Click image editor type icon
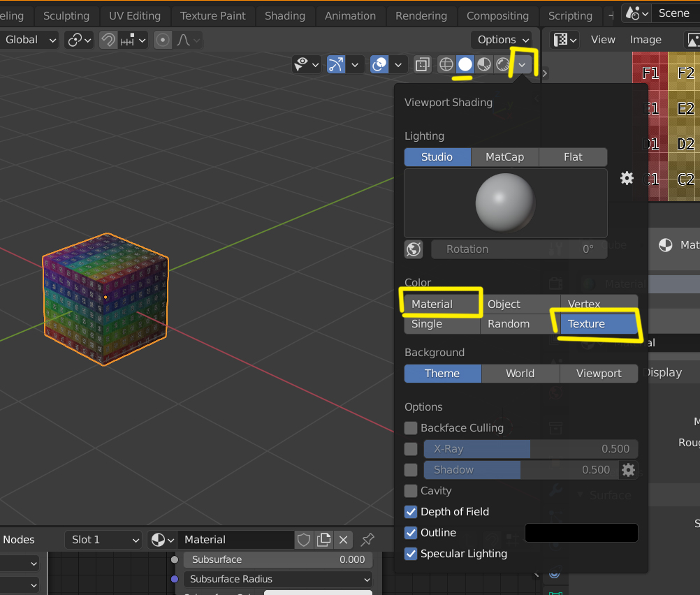Image resolution: width=700 pixels, height=595 pixels. (564, 41)
